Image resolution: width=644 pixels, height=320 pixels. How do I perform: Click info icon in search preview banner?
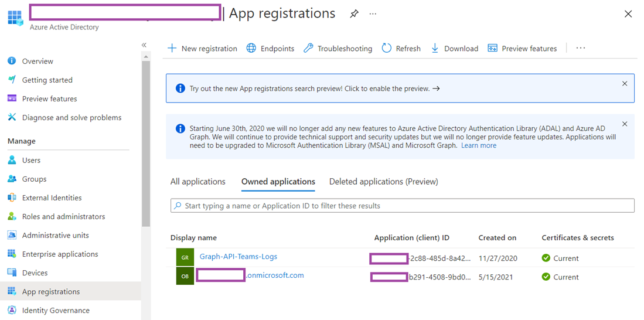point(180,88)
